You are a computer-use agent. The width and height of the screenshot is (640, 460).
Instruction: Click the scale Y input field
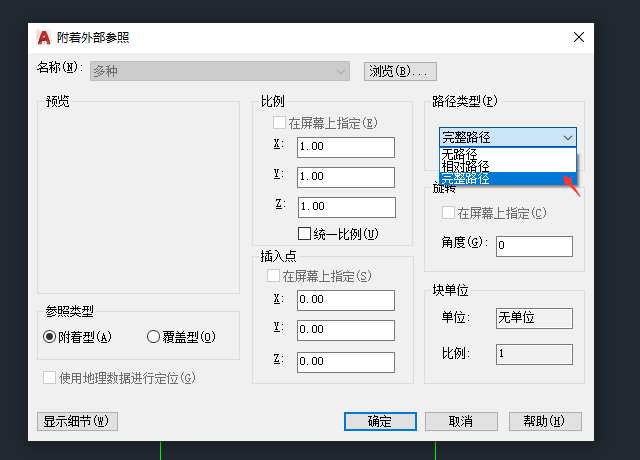point(345,176)
